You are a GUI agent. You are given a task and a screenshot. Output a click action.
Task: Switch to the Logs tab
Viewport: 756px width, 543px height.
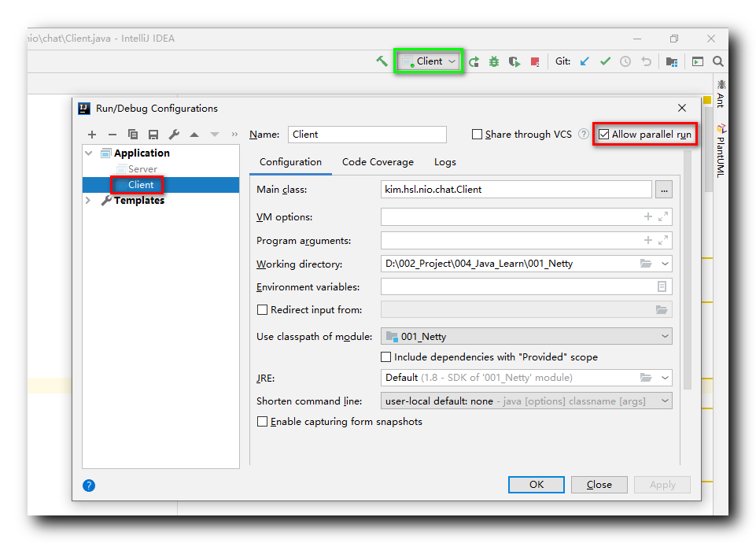[445, 162]
